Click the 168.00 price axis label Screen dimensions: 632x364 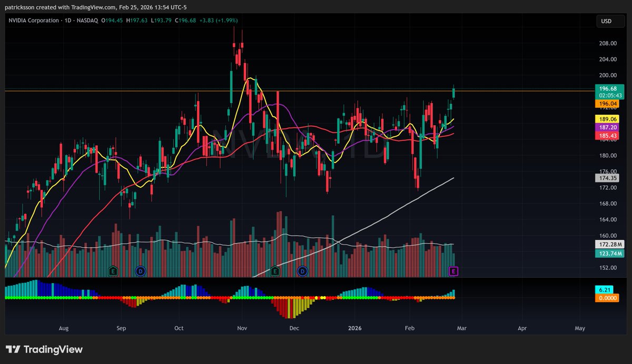(x=608, y=204)
